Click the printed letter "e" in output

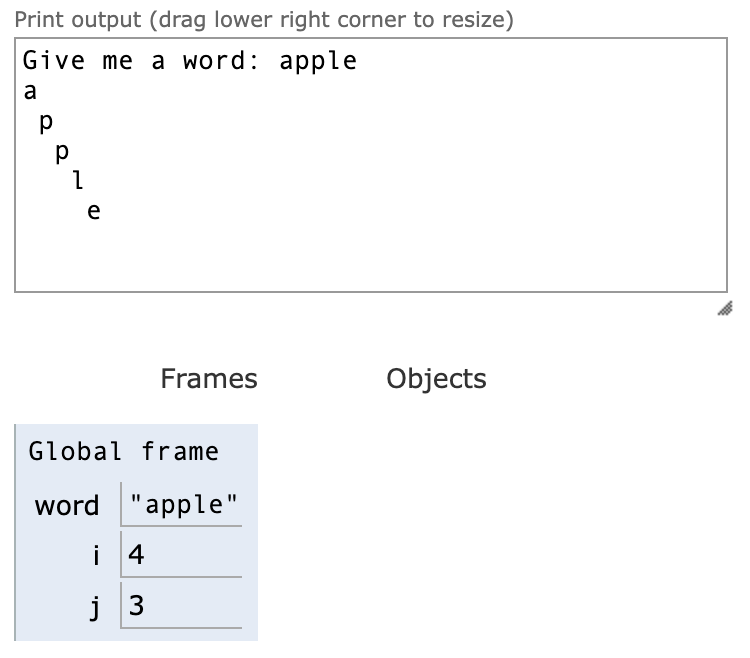coord(94,211)
